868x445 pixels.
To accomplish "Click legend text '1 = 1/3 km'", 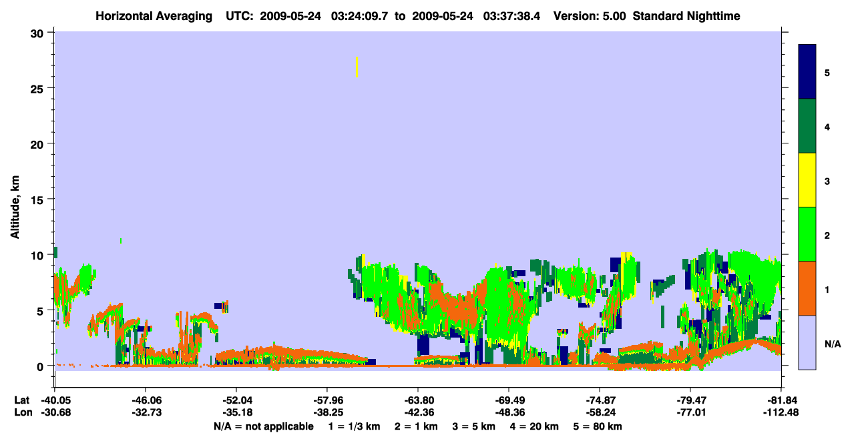I will point(353,426).
